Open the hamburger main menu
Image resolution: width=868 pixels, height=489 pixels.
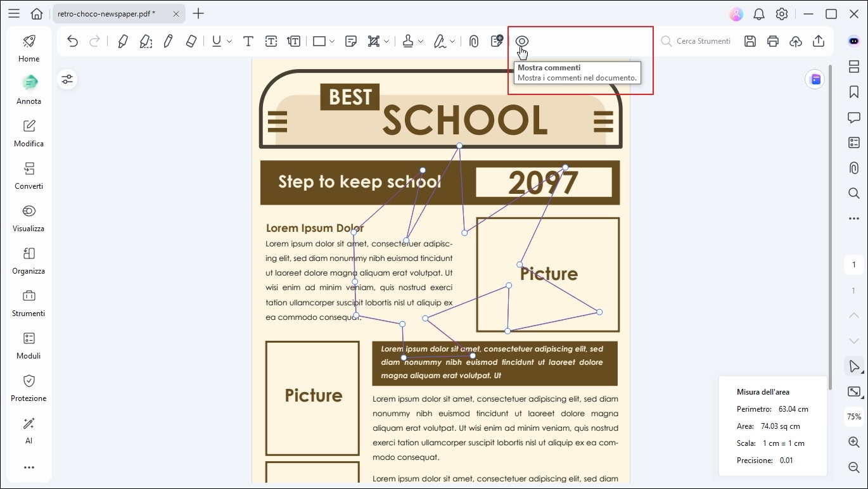14,13
